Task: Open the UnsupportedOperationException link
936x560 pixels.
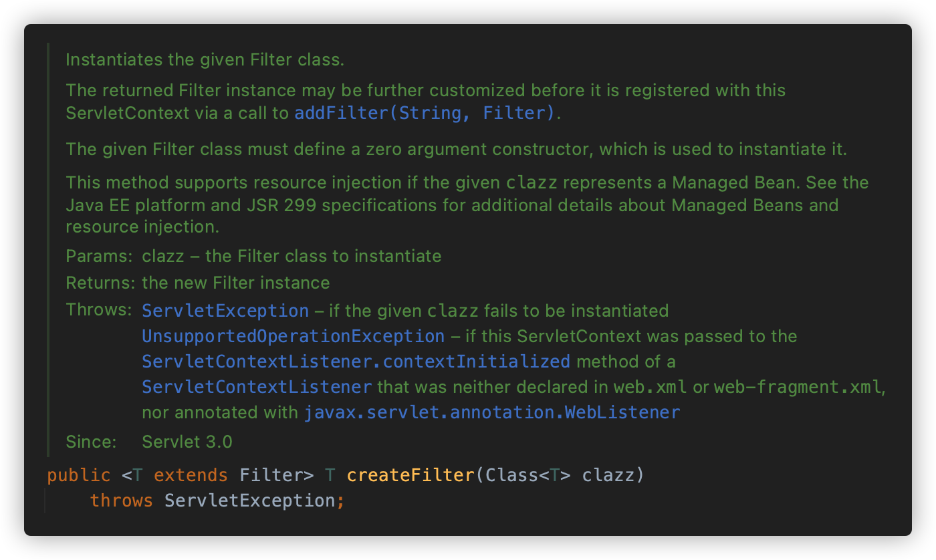Action: (293, 336)
